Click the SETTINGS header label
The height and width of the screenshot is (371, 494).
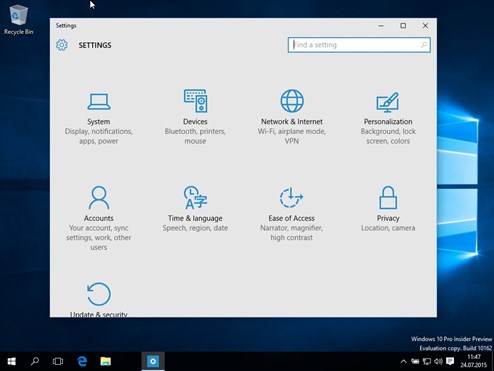[95, 45]
